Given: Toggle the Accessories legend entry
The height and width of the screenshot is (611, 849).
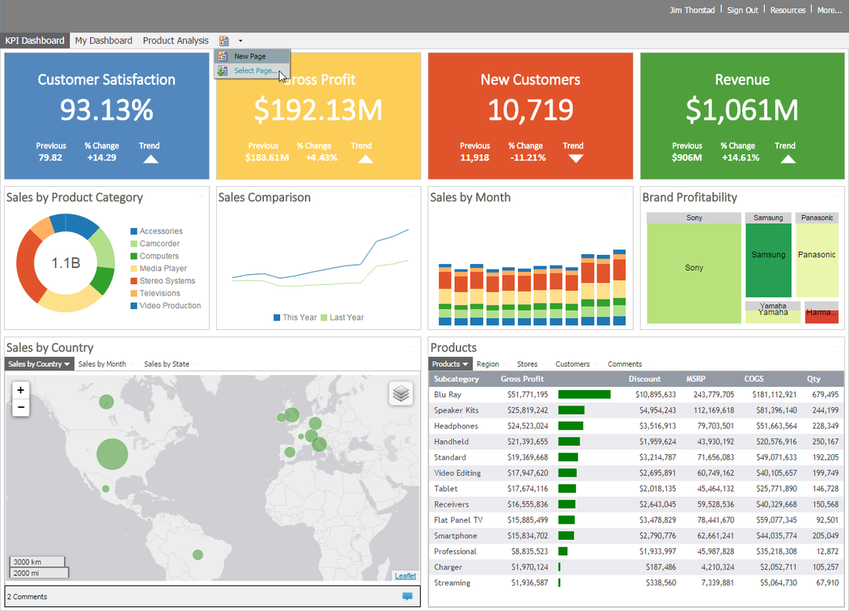Looking at the screenshot, I should click(156, 231).
